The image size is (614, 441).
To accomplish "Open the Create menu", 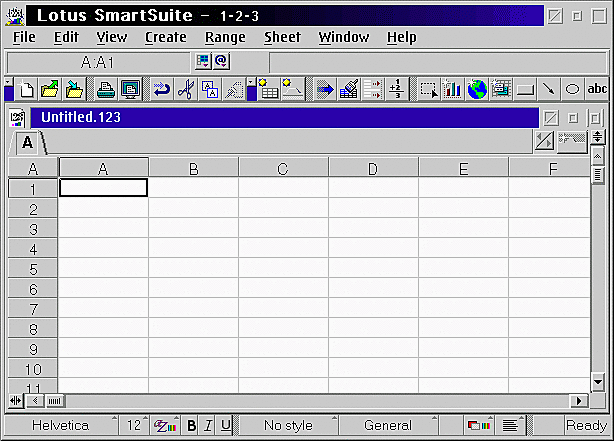I will click(x=166, y=37).
